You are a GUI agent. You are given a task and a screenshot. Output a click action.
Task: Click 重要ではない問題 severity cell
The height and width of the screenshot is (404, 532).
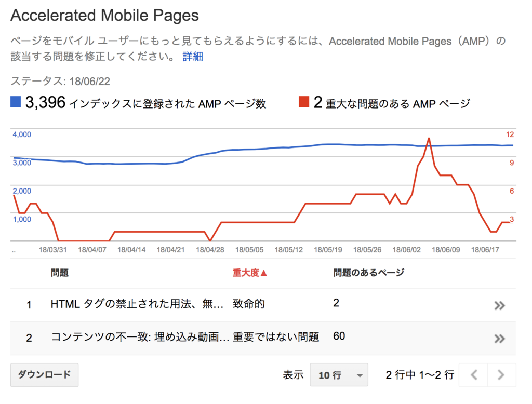coord(276,337)
